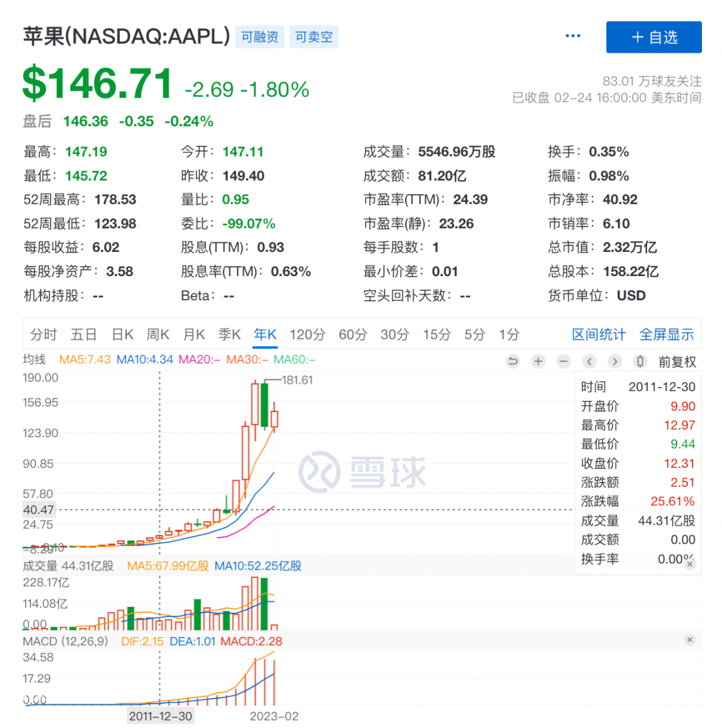The height and width of the screenshot is (728, 722).
Task: Switch to the 分时 chart tab
Action: point(43,334)
